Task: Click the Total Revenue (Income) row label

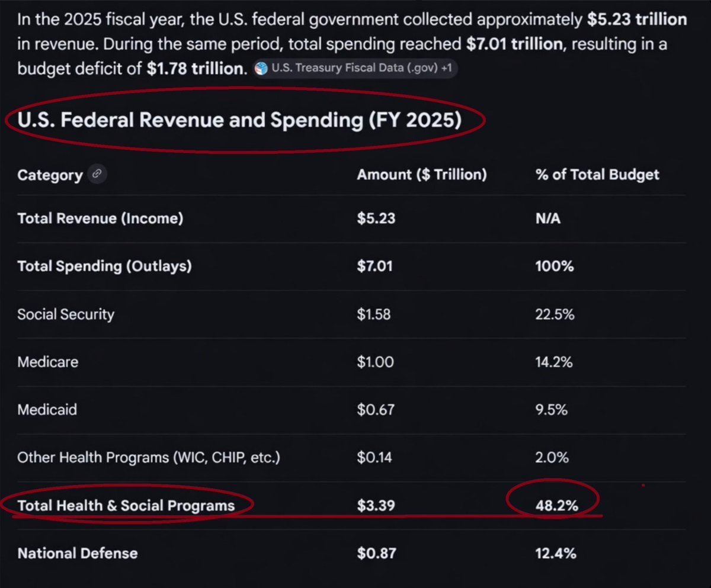Action: (x=100, y=219)
